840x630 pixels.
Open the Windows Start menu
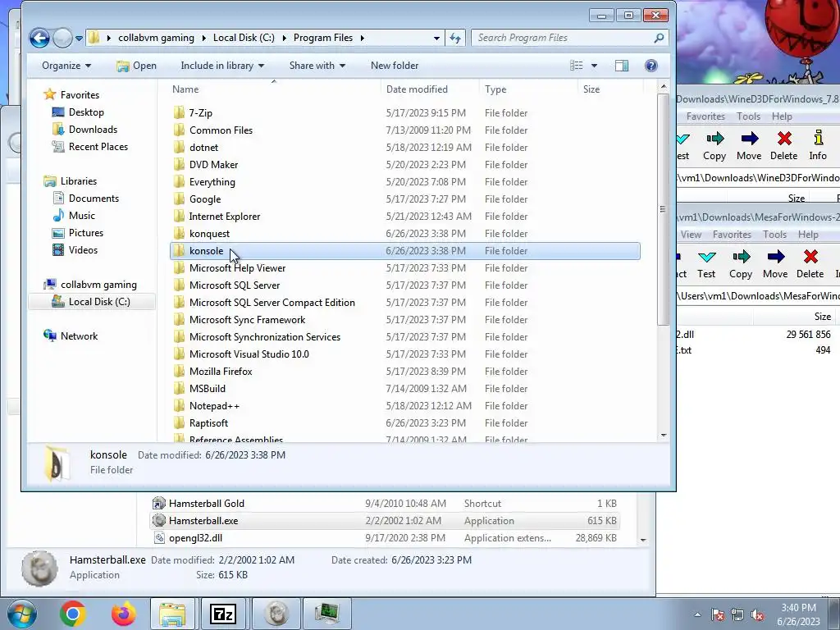[x=21, y=614]
